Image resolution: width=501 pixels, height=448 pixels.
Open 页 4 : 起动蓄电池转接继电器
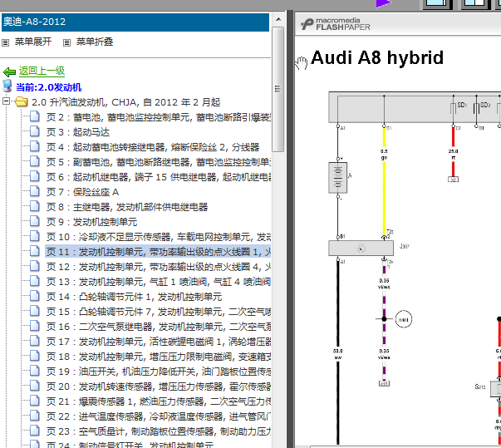pyautogui.click(x=153, y=147)
